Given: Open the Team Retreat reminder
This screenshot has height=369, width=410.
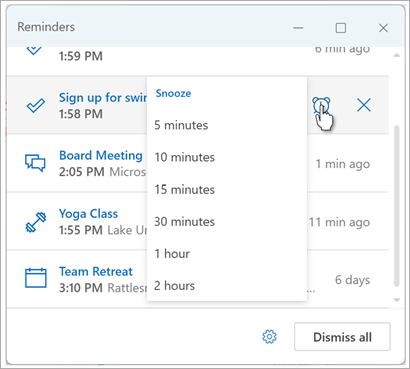Looking at the screenshot, I should click(x=96, y=271).
